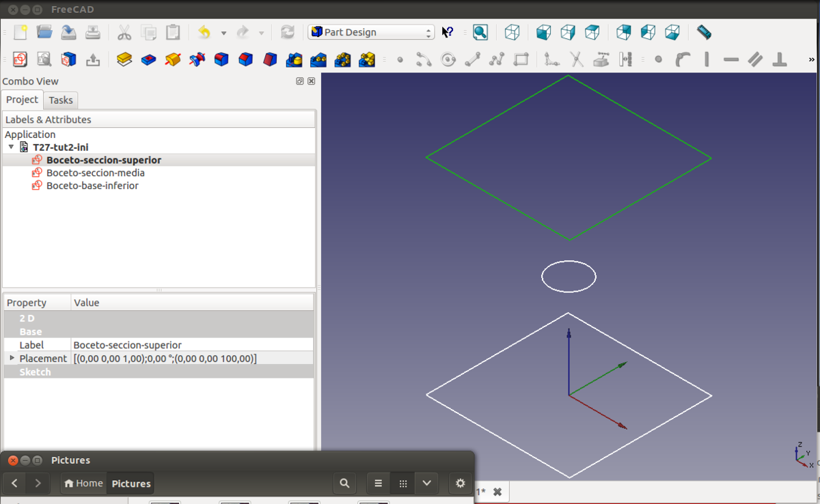Image resolution: width=820 pixels, height=504 pixels.
Task: Switch to the Tasks tab
Action: pos(60,100)
